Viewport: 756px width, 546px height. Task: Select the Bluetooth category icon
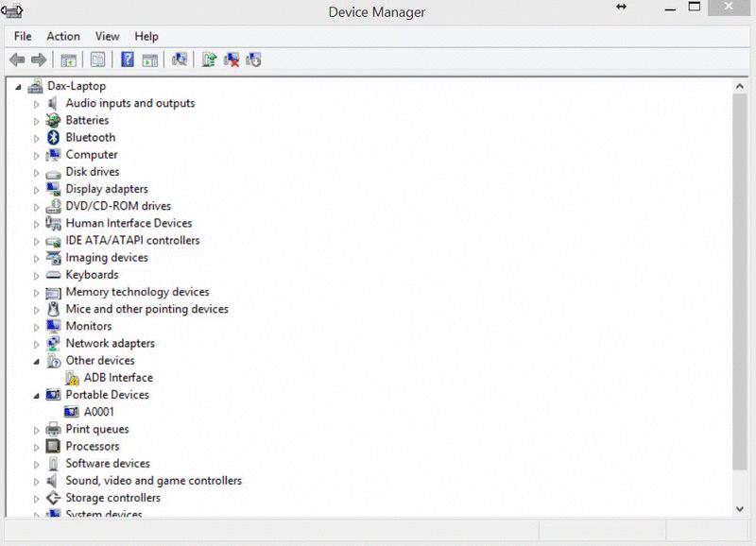pyautogui.click(x=54, y=138)
